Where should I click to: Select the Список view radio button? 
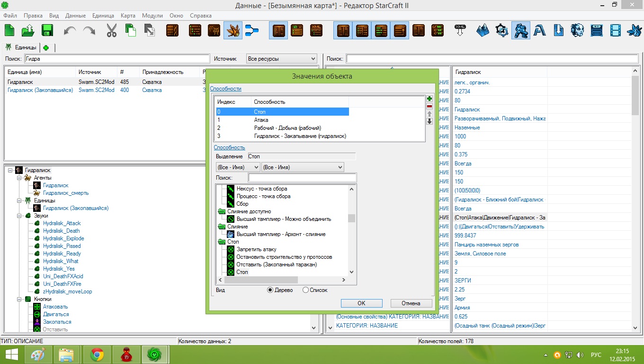click(305, 290)
